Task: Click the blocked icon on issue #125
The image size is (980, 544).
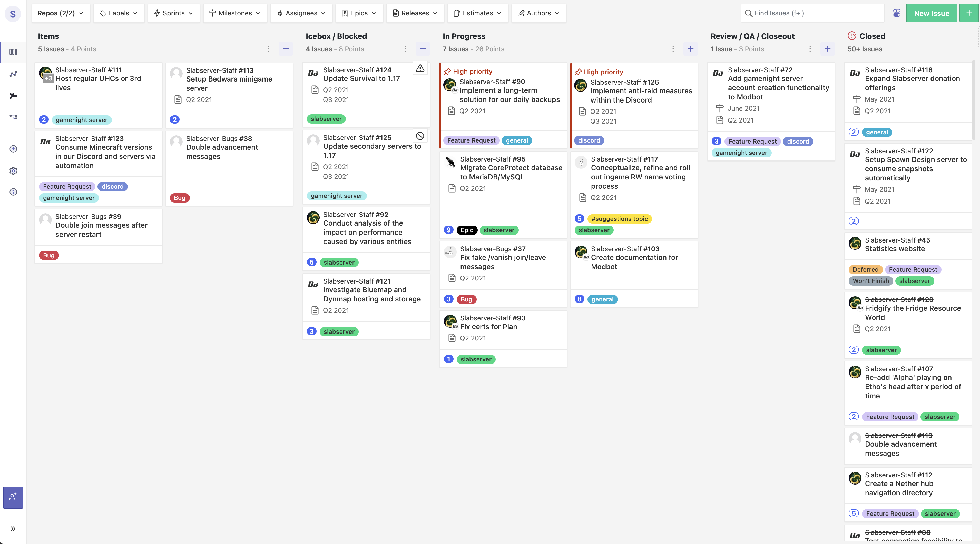Action: click(x=420, y=136)
